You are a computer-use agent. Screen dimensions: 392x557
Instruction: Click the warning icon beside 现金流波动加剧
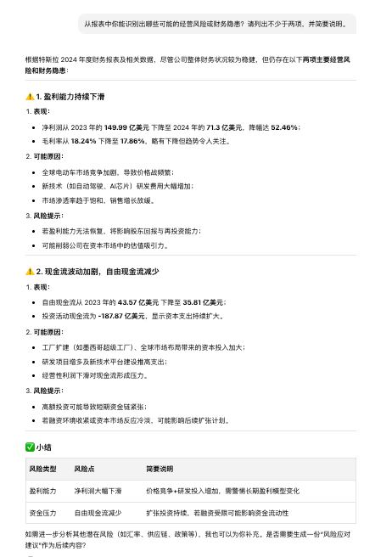pos(30,272)
